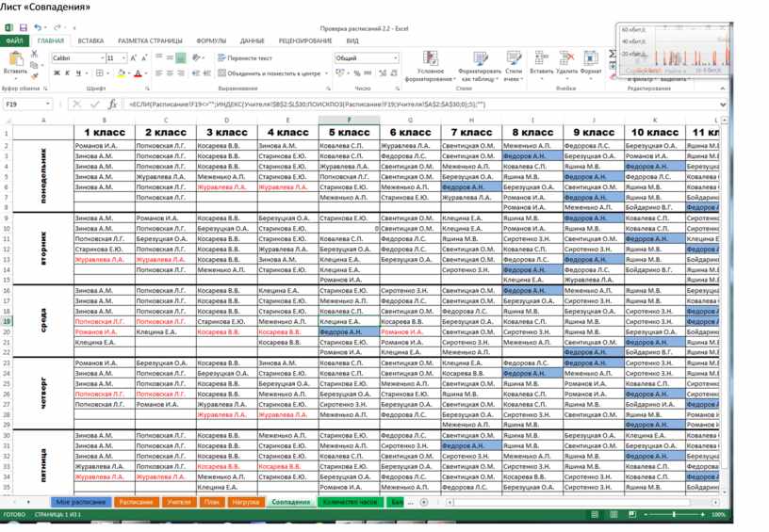769x532 pixels.
Task: Click the Paste (Вставить) clipboard icon
Action: pyautogui.click(x=14, y=58)
